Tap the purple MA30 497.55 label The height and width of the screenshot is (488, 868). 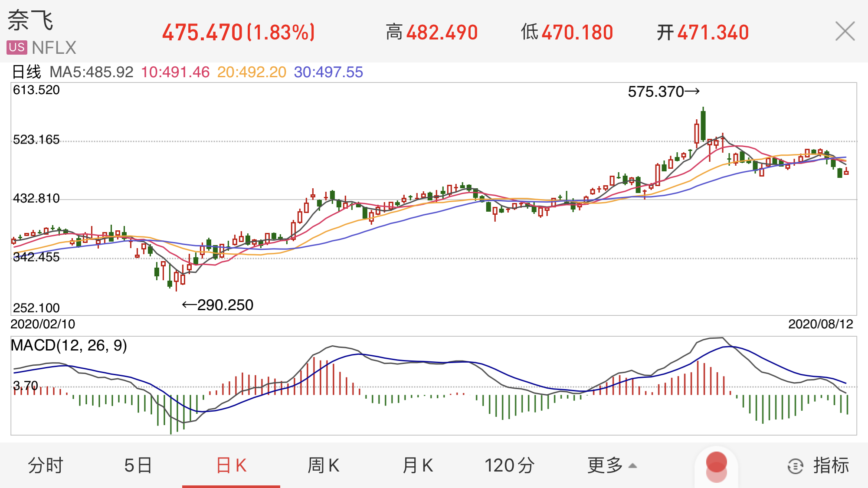click(328, 72)
